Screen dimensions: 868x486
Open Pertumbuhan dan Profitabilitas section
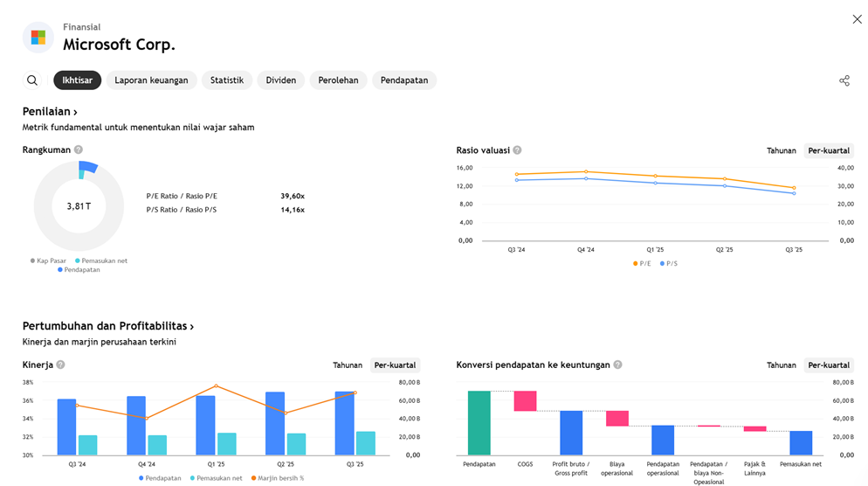[x=108, y=326]
